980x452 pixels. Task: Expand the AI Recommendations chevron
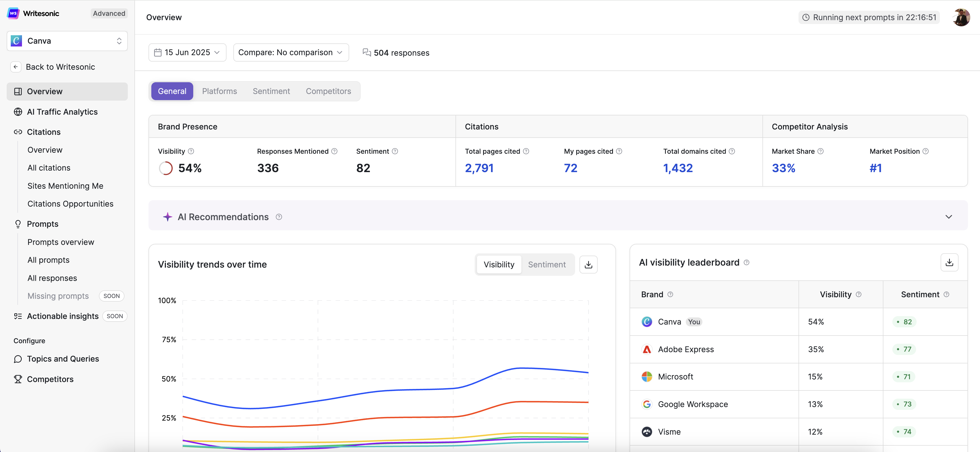tap(949, 217)
